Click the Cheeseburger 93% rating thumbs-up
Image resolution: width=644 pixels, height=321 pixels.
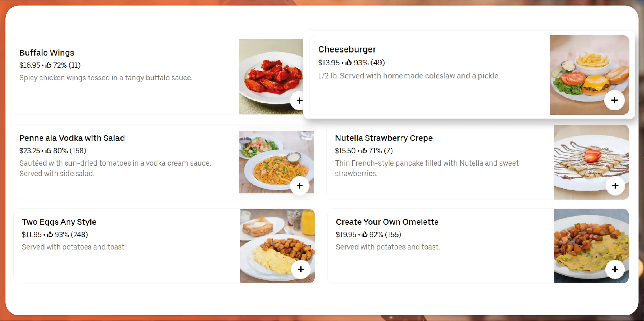[x=349, y=63]
